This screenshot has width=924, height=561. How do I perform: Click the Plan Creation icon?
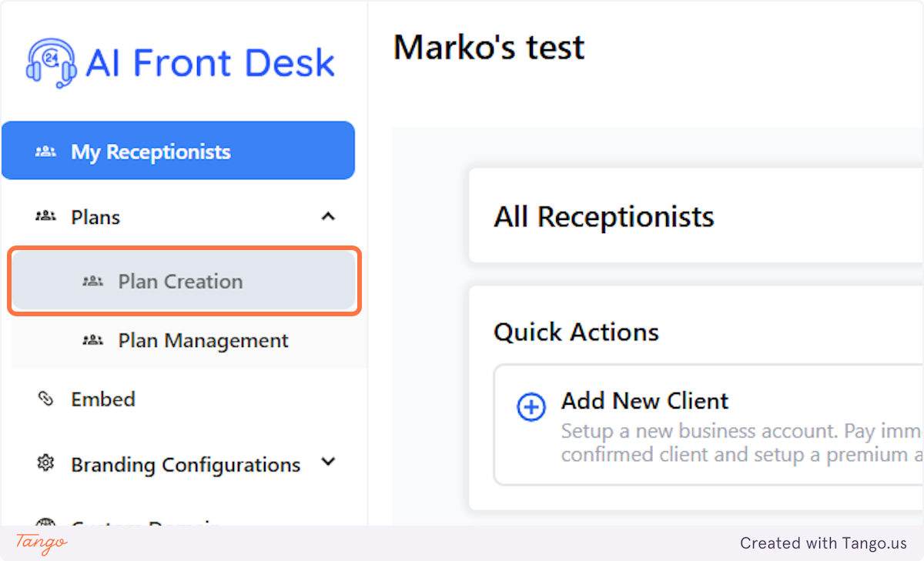(92, 281)
